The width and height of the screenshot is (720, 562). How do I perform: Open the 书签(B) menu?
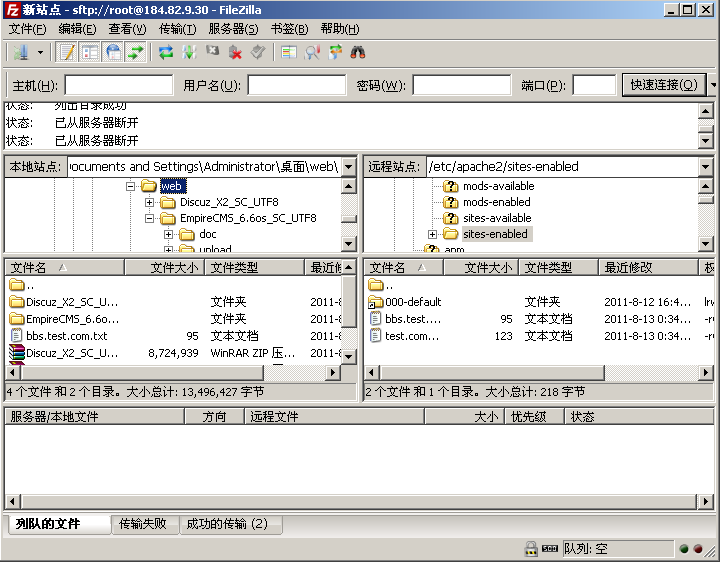(x=289, y=29)
